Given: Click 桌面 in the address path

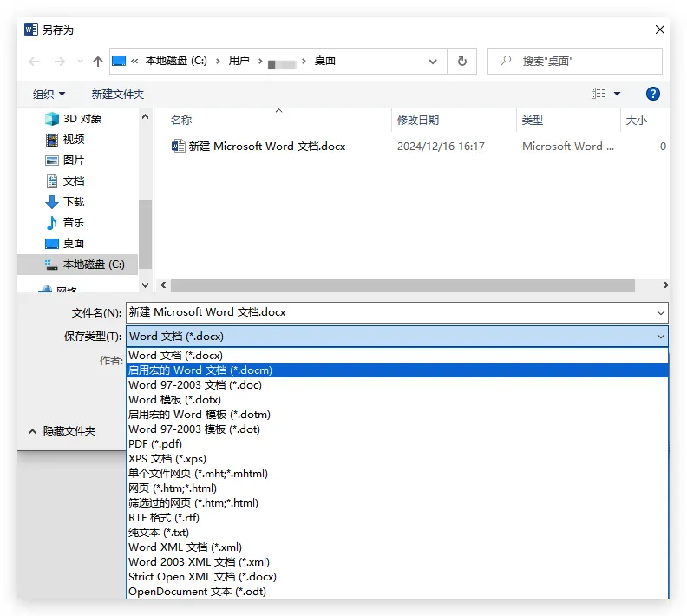Looking at the screenshot, I should [x=325, y=61].
